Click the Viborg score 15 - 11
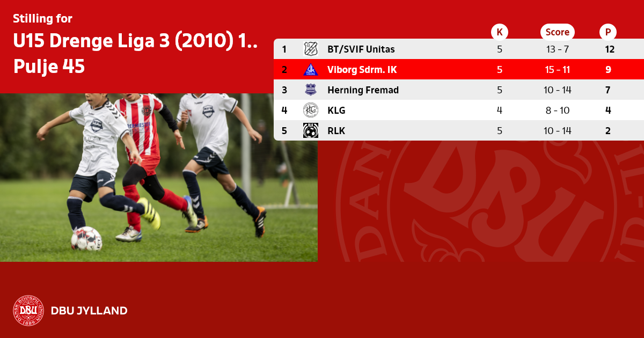This screenshot has height=338, width=644. [x=558, y=70]
